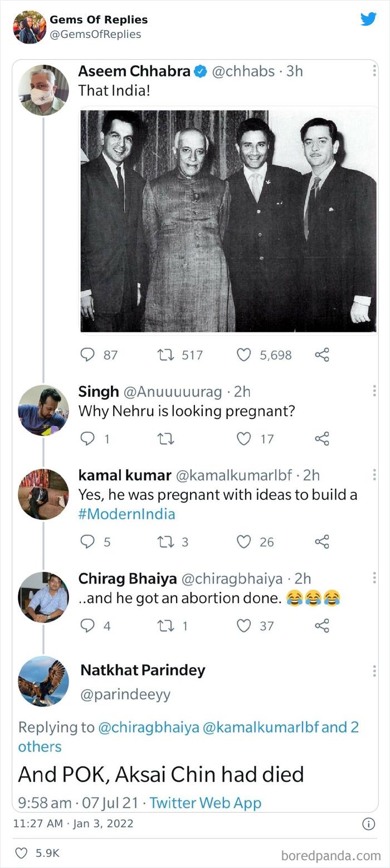
Task: Like the bottom tweet showing 5.9K
Action: tap(21, 853)
